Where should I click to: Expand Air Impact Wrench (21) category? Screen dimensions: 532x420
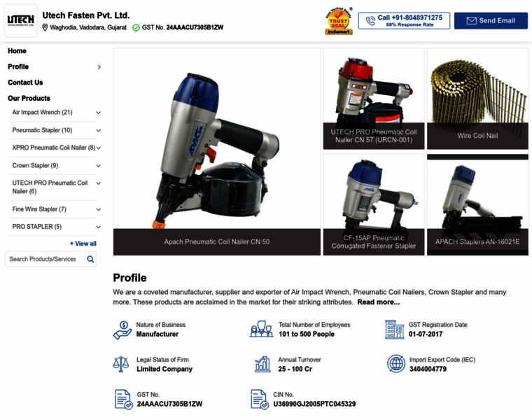(x=99, y=113)
